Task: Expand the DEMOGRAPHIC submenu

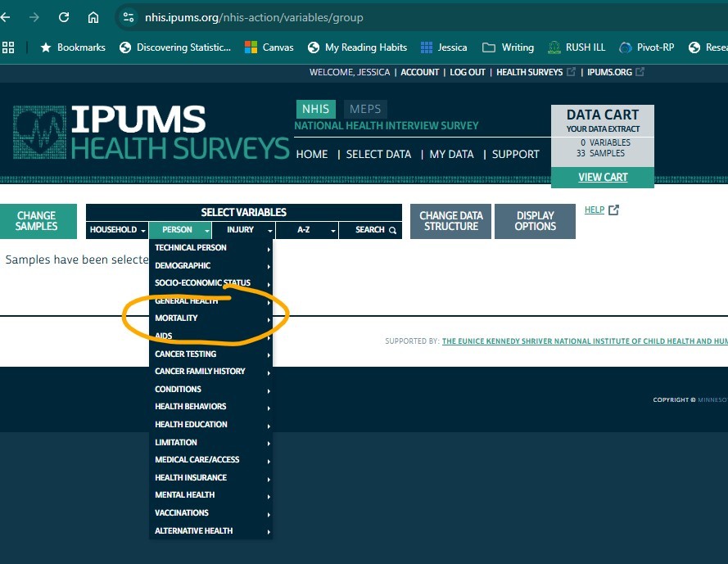Action: pyautogui.click(x=210, y=265)
